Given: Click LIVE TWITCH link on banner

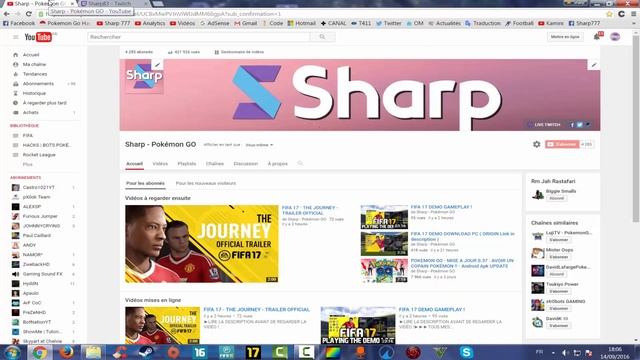Looking at the screenshot, I should point(544,124).
